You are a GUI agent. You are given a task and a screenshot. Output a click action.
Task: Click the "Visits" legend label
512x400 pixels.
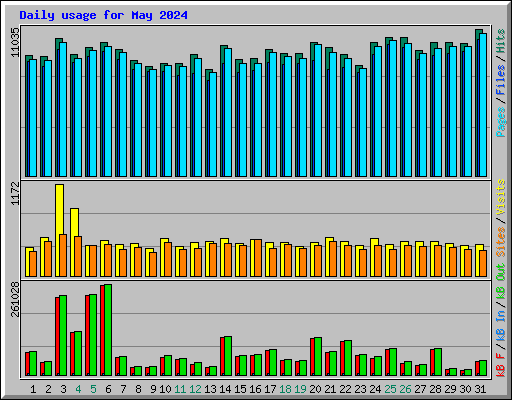[501, 197]
